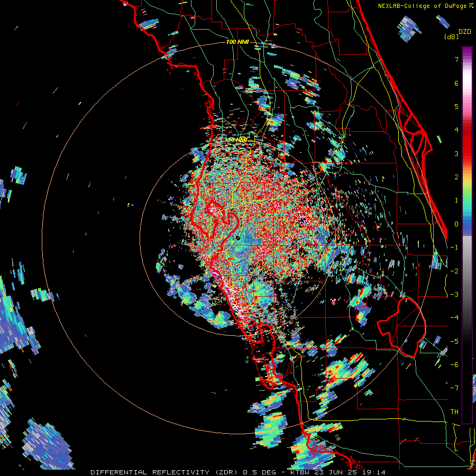Select the "-5" value on the legend
Screen dimensions: 476x476
(454, 342)
